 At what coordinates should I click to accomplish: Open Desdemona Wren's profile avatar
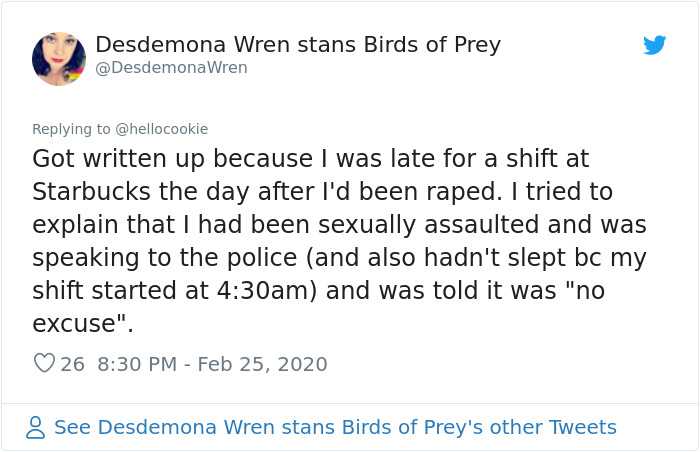tap(59, 58)
